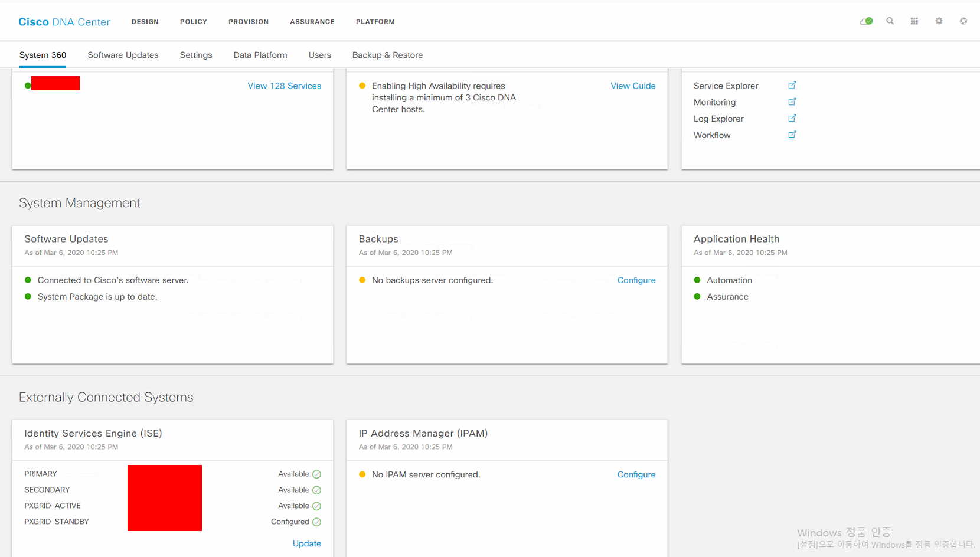Image resolution: width=980 pixels, height=557 pixels.
Task: Click green status dot beside Automation
Action: [697, 280]
